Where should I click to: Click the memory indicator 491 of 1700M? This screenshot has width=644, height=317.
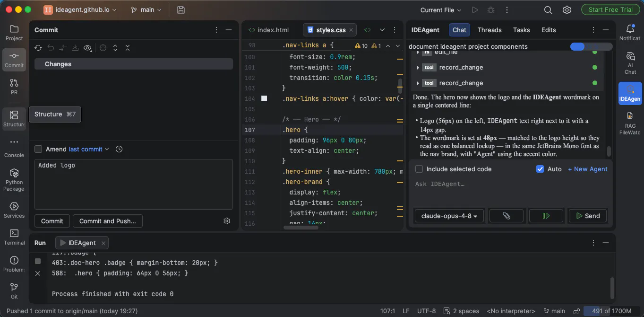[x=611, y=311]
